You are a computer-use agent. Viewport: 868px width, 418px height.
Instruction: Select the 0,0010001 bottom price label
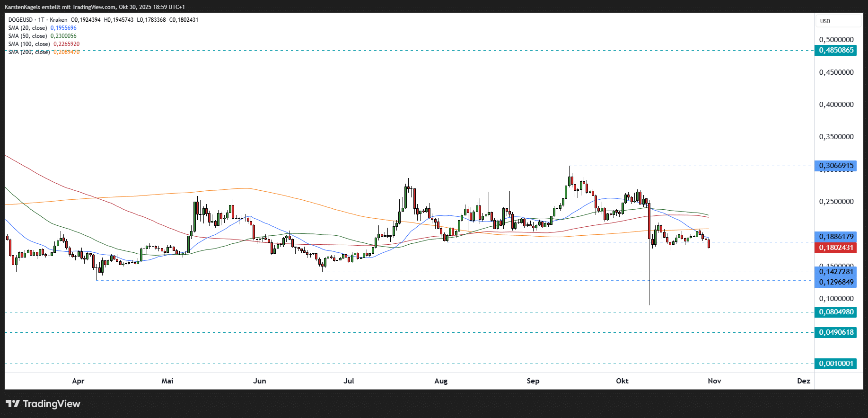pyautogui.click(x=836, y=364)
